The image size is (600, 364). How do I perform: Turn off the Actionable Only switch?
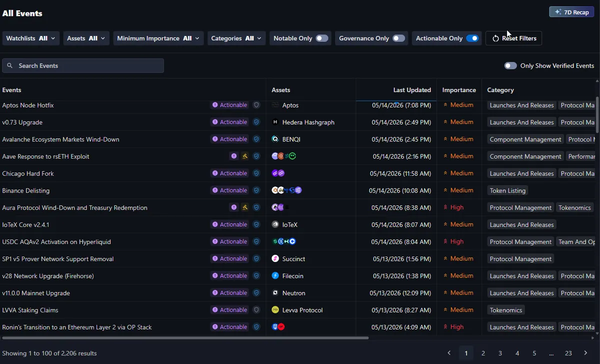point(472,38)
